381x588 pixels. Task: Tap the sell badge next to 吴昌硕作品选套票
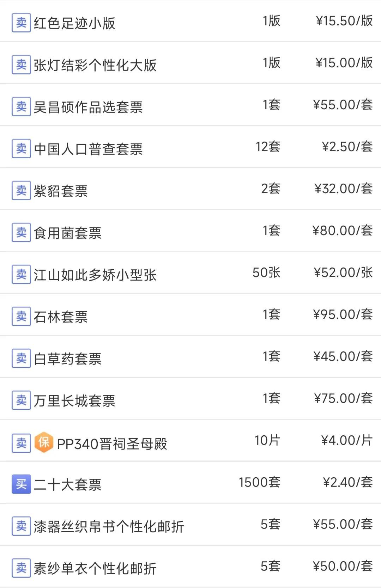21,107
